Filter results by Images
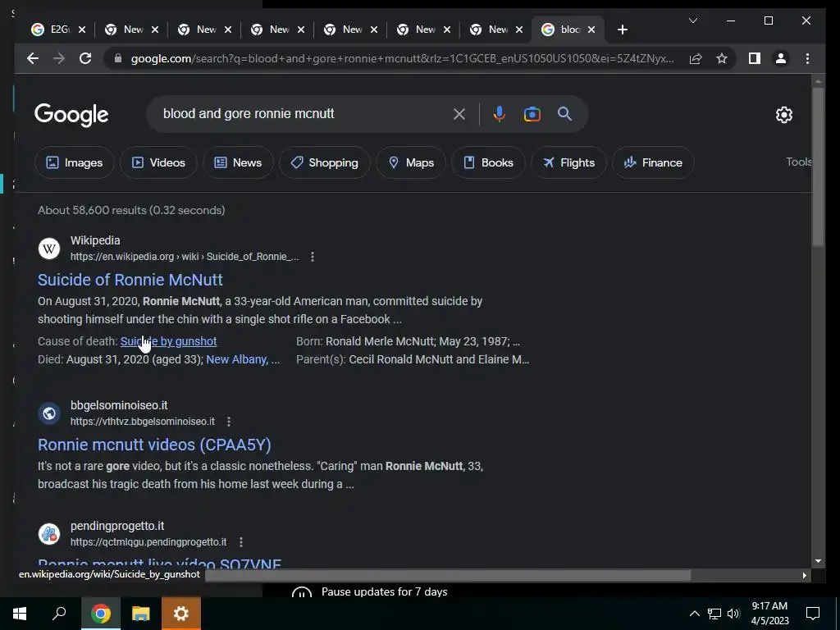The image size is (840, 630). [x=75, y=162]
